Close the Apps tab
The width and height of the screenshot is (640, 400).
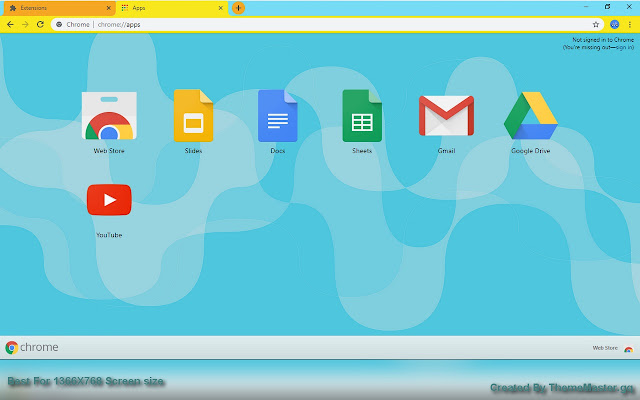tap(220, 8)
